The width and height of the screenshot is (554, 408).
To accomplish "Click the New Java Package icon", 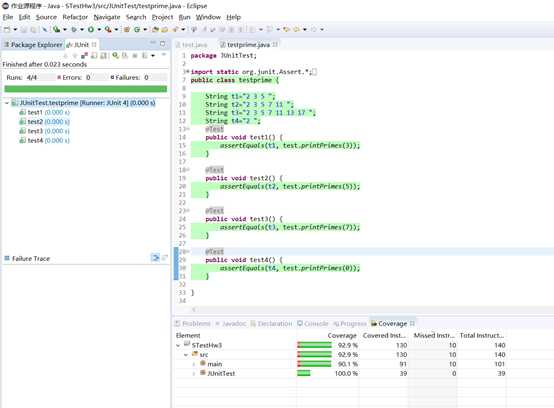I will coord(126,30).
